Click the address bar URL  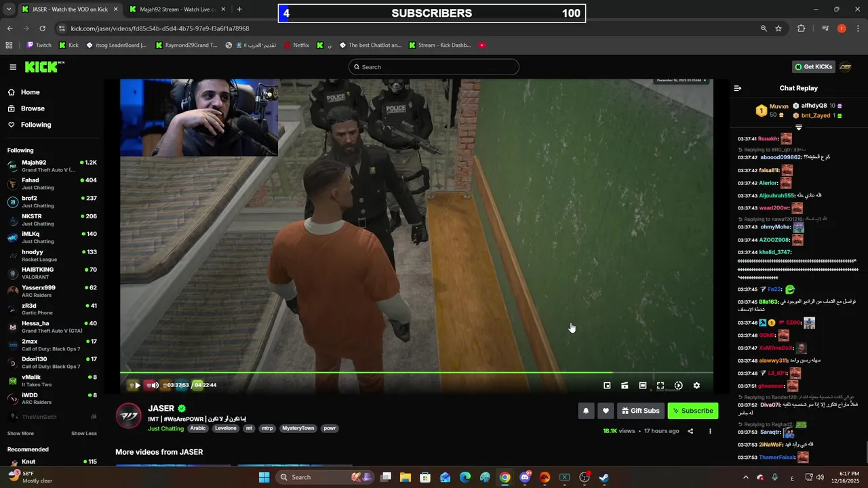(x=160, y=28)
